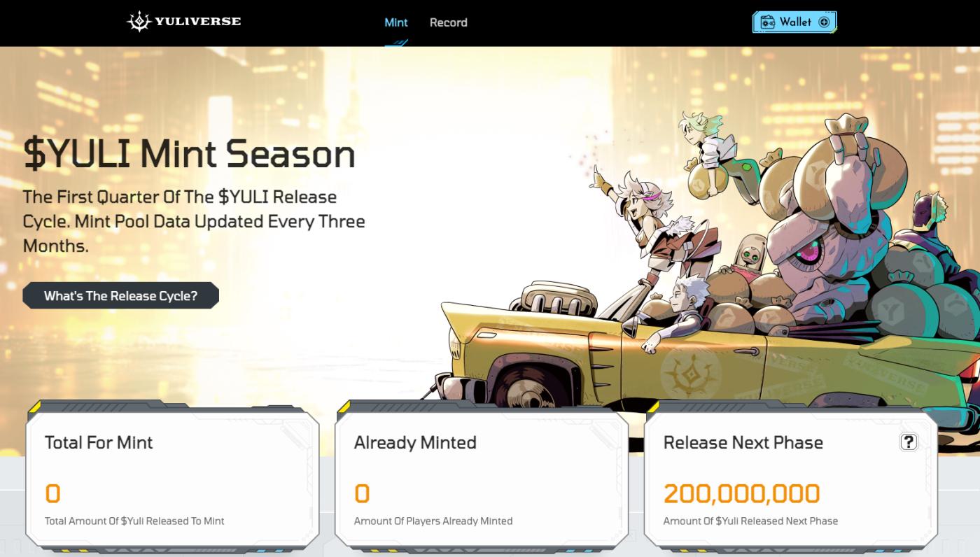Click the YULIVERSE wordmark text in the header

coord(198,22)
